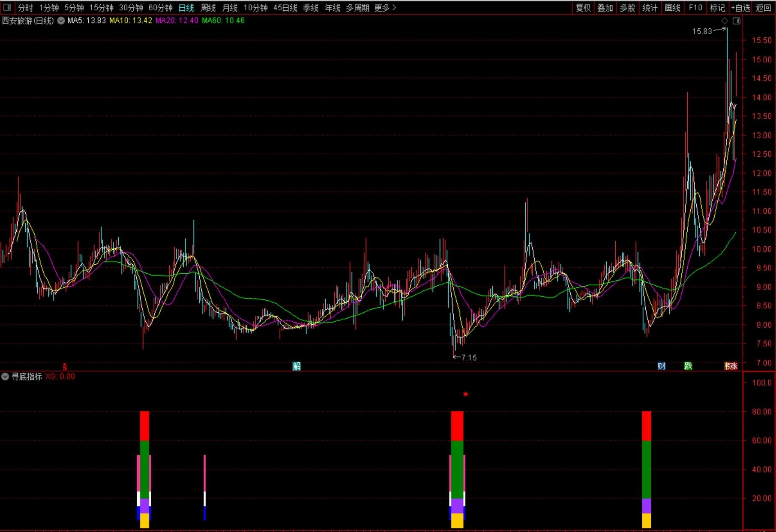Viewport: 776px width, 532px height.
Task: Open the dropdown next to 西安旅游(日线)
Action: tap(61, 21)
